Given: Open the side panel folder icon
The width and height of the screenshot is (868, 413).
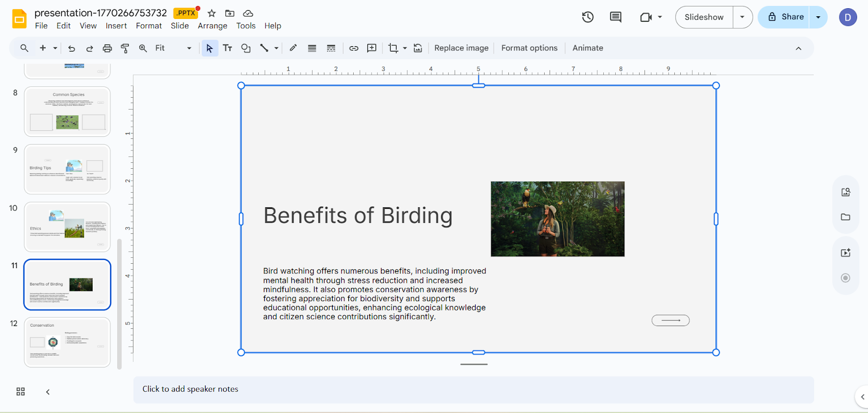Looking at the screenshot, I should tap(845, 217).
